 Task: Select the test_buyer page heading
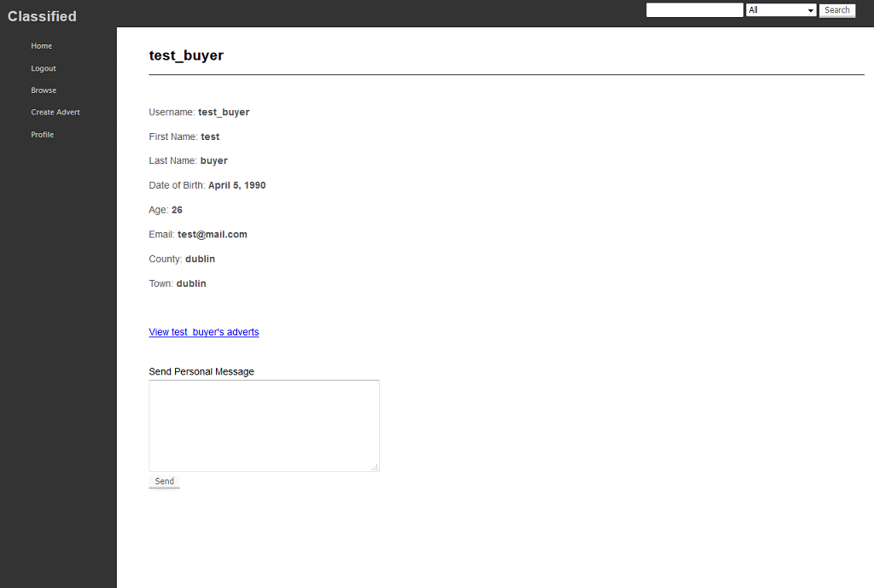186,55
